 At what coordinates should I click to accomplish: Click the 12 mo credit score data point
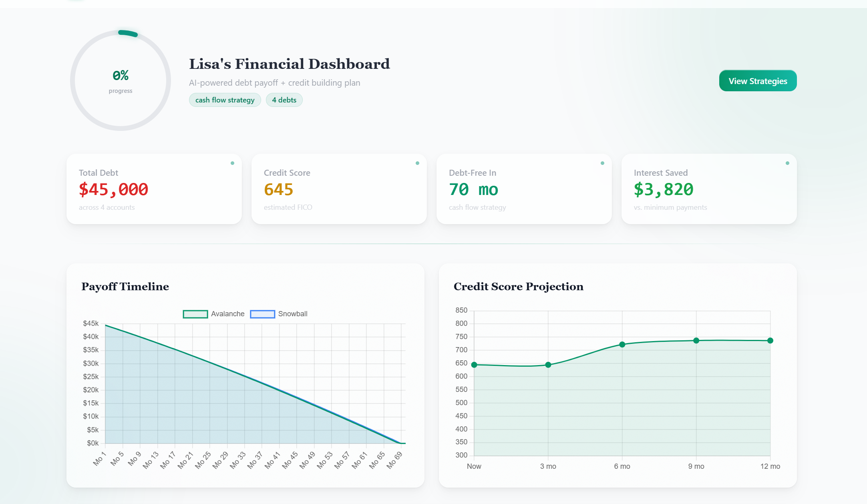(x=770, y=341)
